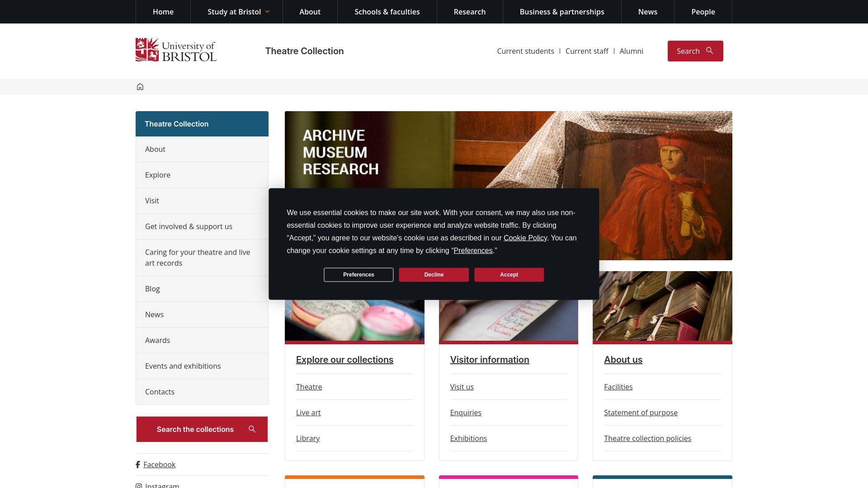The height and width of the screenshot is (488, 868).
Task: Click the home breadcrumb icon
Action: [140, 87]
